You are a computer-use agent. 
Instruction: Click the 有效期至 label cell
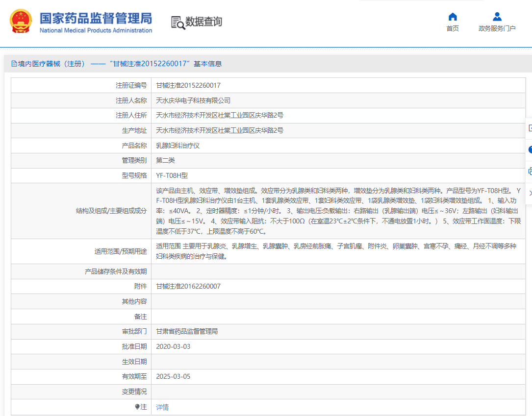coord(81,376)
